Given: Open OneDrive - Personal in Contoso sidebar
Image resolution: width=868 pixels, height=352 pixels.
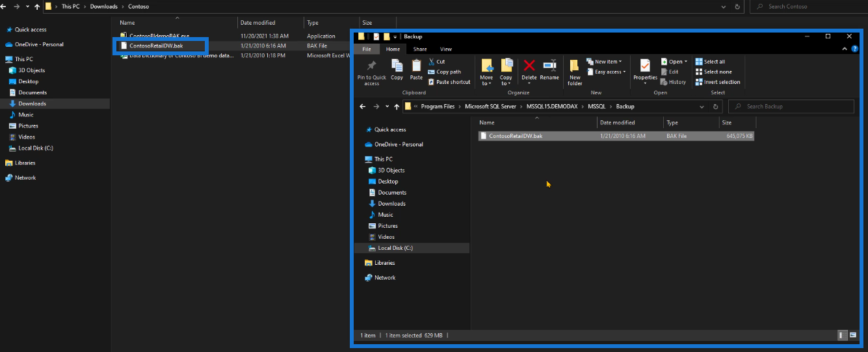Looking at the screenshot, I should 39,44.
